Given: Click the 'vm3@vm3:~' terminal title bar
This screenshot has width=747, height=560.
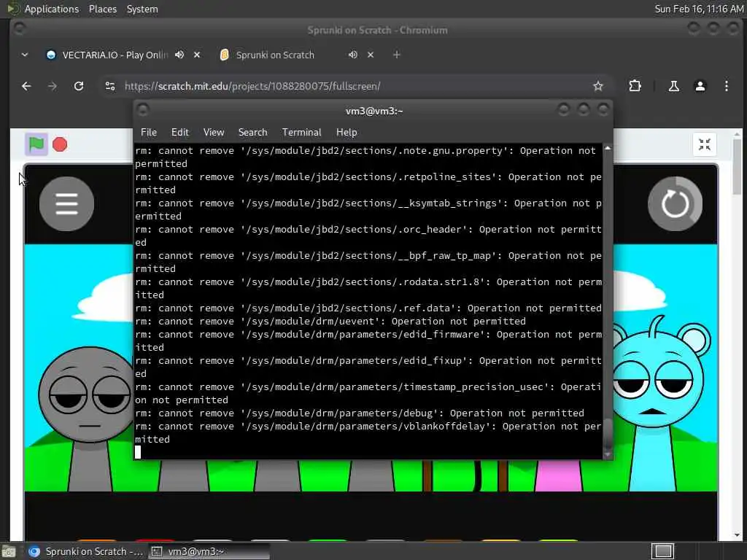Looking at the screenshot, I should pos(374,111).
